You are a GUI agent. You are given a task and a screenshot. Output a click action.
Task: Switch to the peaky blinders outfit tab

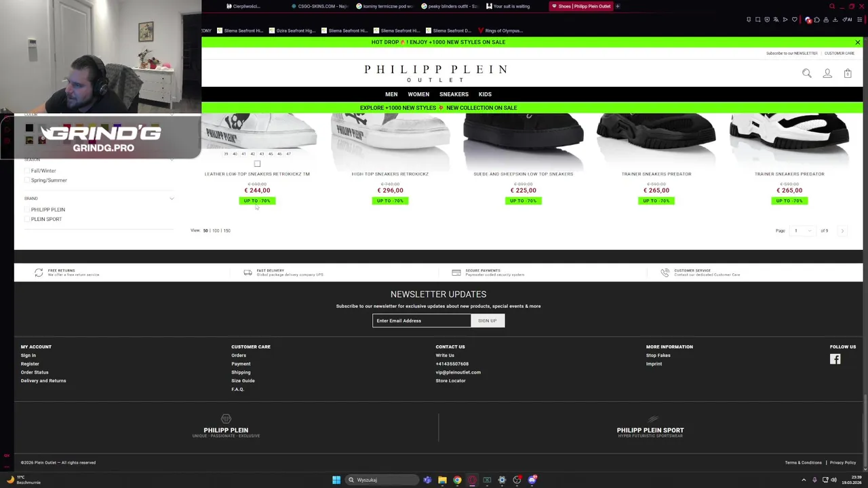point(450,6)
